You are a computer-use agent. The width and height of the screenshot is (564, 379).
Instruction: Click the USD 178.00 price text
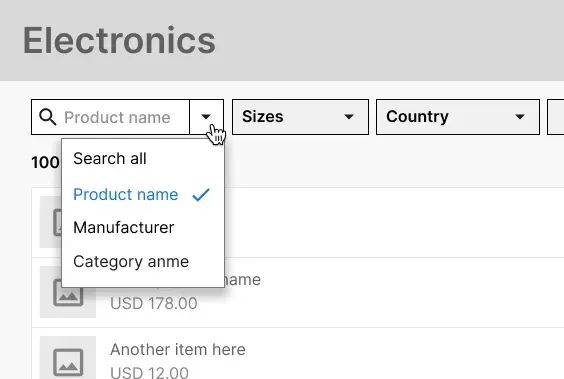(154, 303)
